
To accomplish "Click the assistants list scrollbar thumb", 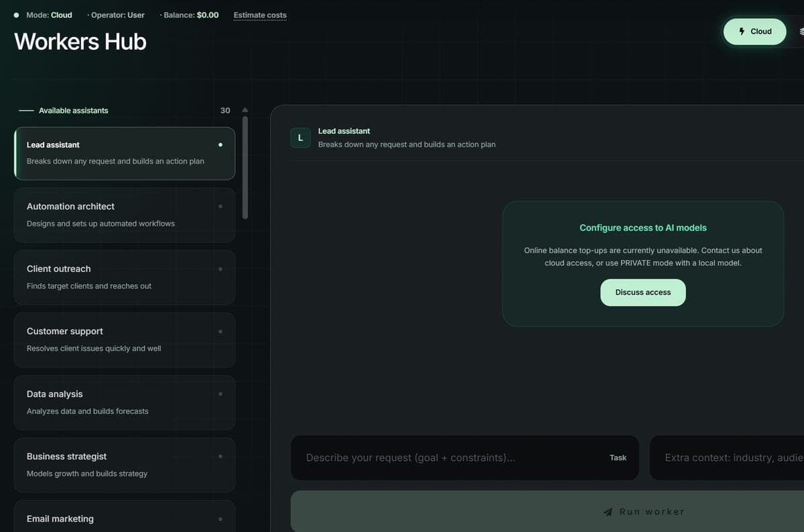I will click(245, 168).
